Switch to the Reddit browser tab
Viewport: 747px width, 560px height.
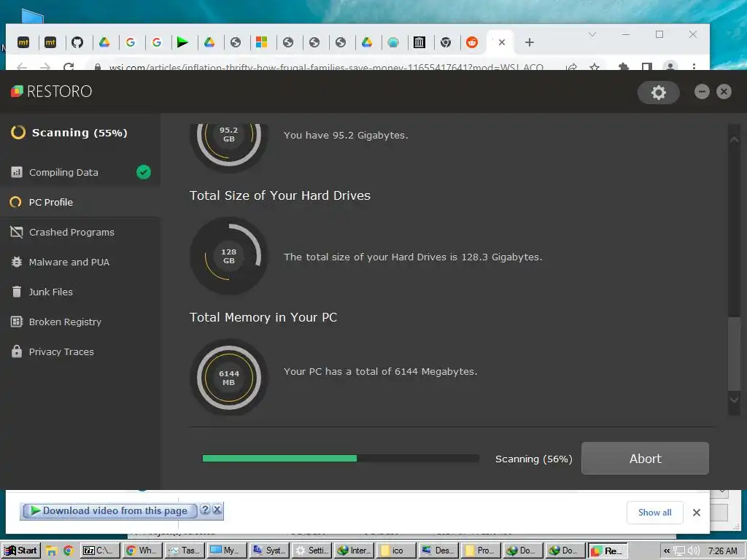click(x=472, y=42)
